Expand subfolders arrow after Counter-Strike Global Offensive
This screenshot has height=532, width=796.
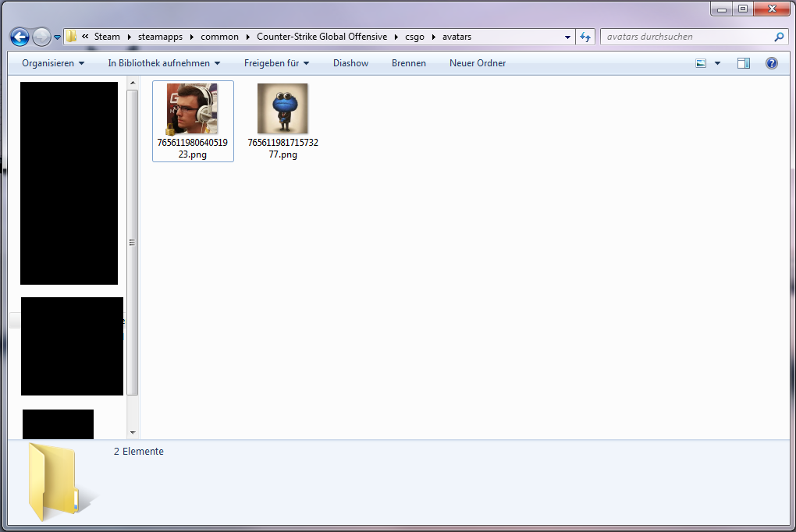tap(396, 37)
